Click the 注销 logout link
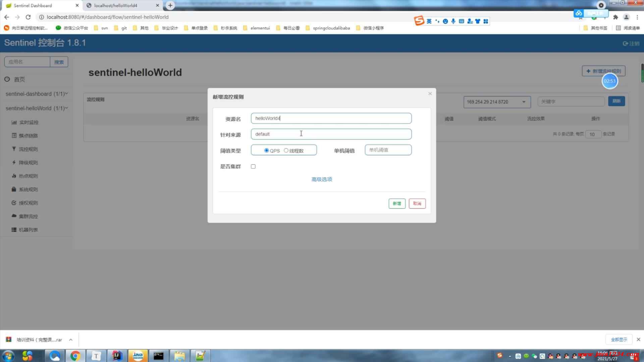 (631, 43)
